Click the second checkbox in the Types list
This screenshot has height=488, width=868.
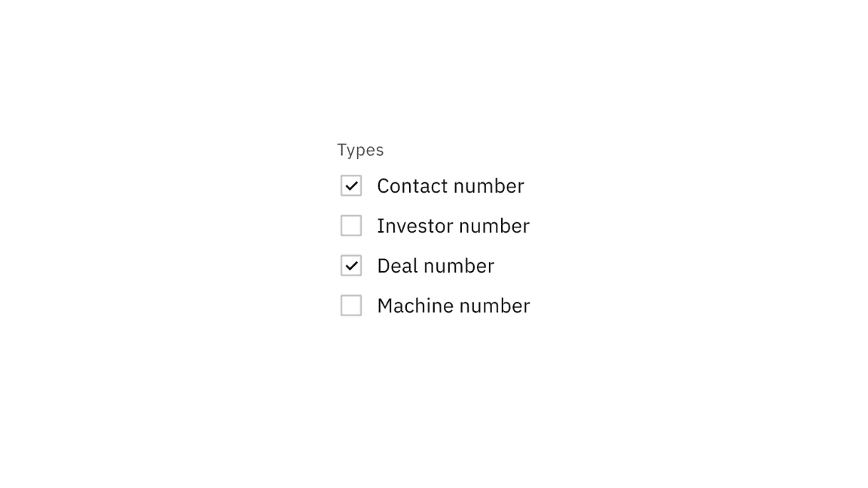click(x=351, y=225)
